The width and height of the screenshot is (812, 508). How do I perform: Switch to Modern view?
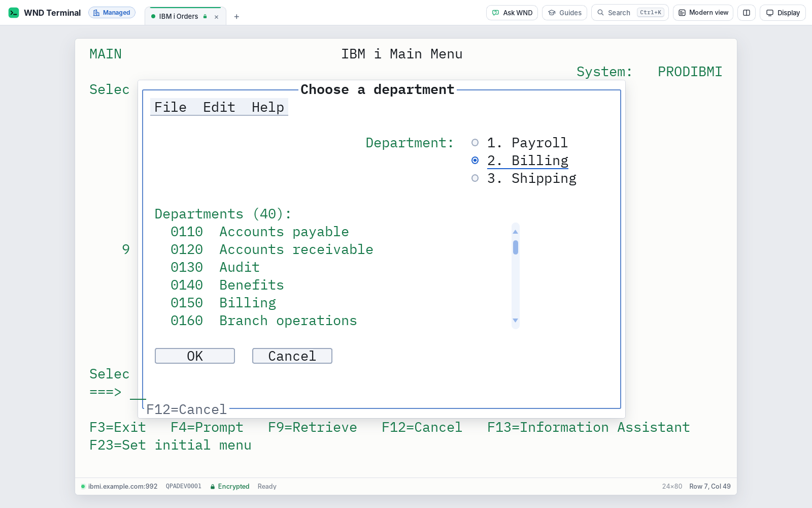point(703,13)
